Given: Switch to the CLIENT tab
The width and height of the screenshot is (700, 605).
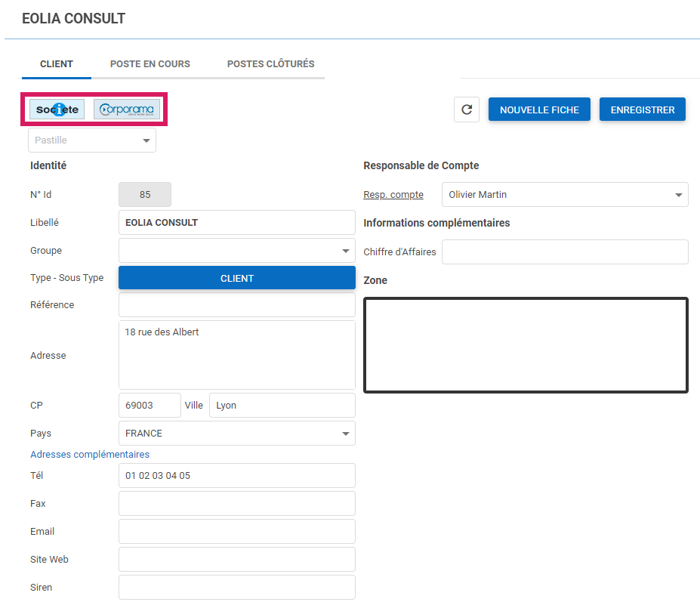Looking at the screenshot, I should [57, 64].
